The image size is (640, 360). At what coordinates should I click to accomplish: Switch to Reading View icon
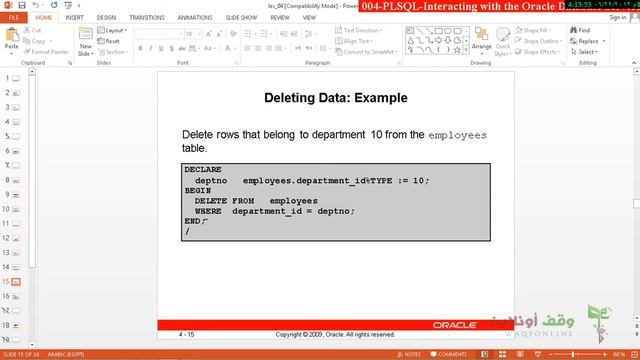(x=520, y=354)
